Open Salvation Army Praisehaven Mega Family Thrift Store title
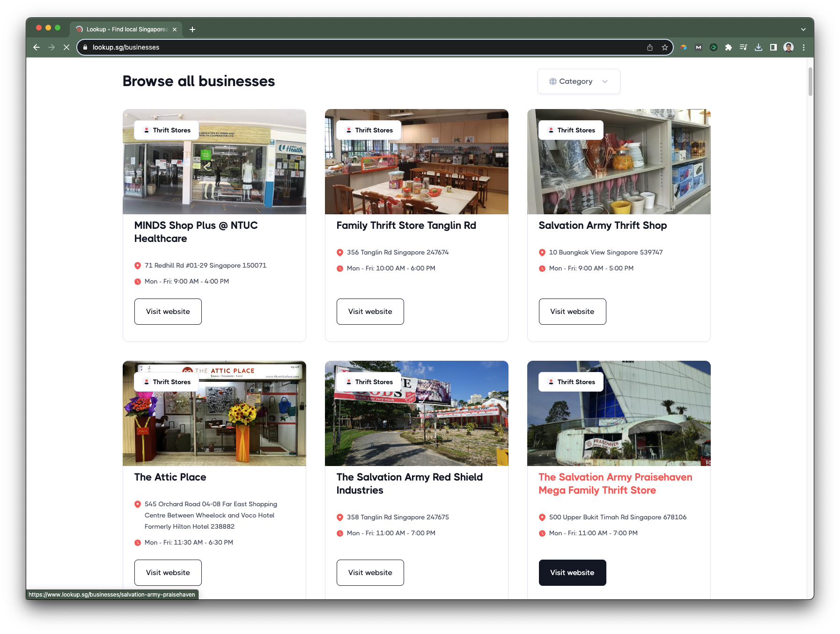 click(x=615, y=484)
